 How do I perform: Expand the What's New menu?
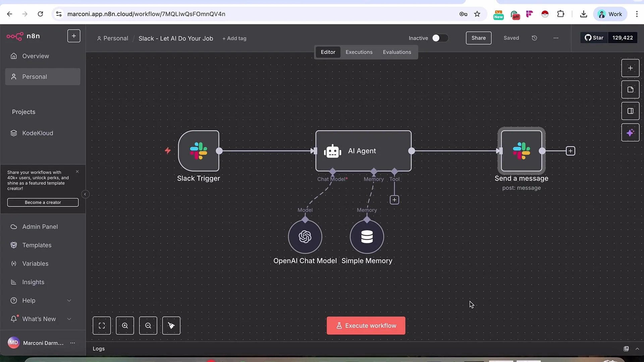pyautogui.click(x=43, y=319)
